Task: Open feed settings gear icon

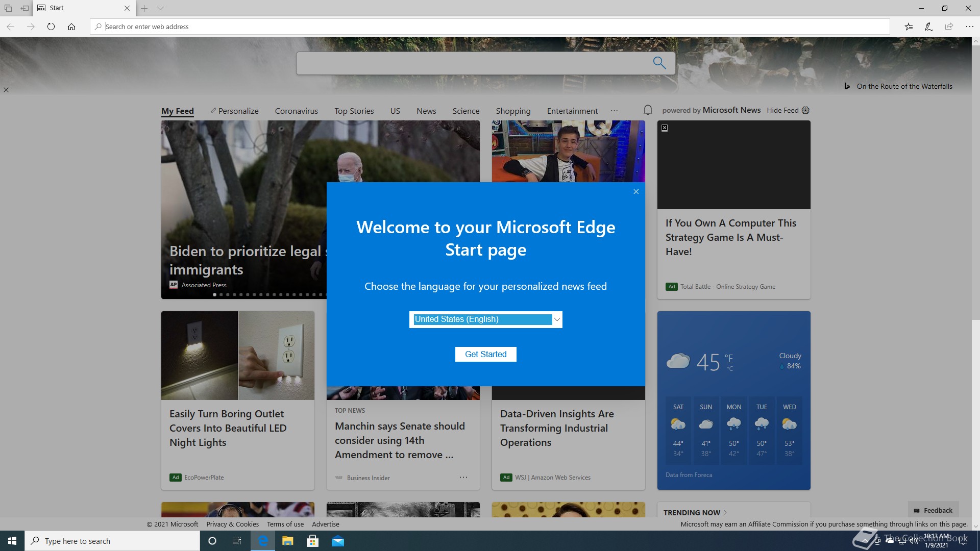Action: point(805,110)
